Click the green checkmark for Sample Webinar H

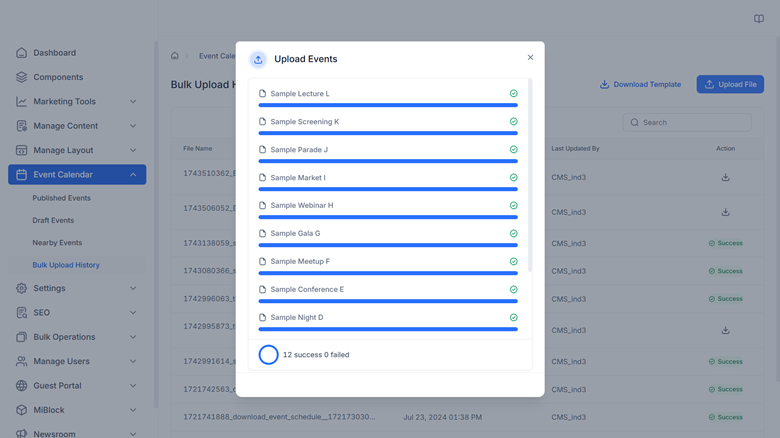click(x=513, y=206)
